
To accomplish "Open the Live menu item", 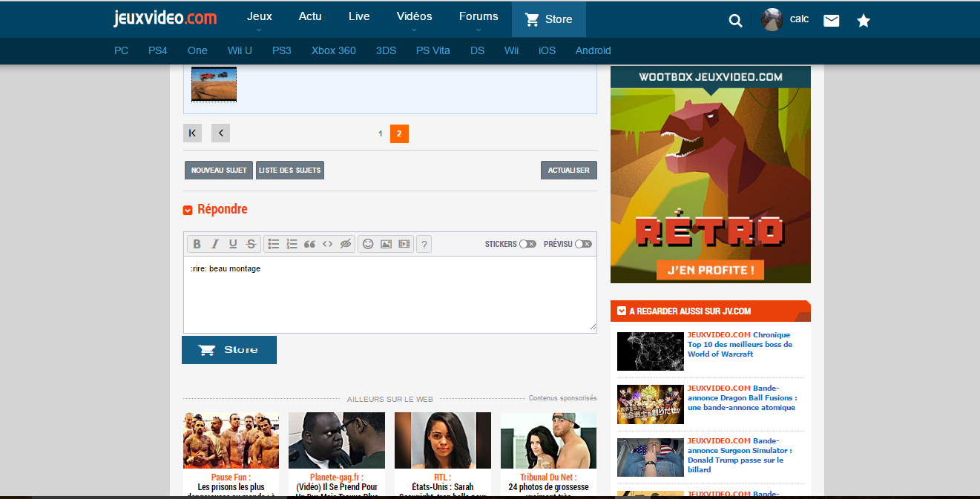I will tap(359, 16).
